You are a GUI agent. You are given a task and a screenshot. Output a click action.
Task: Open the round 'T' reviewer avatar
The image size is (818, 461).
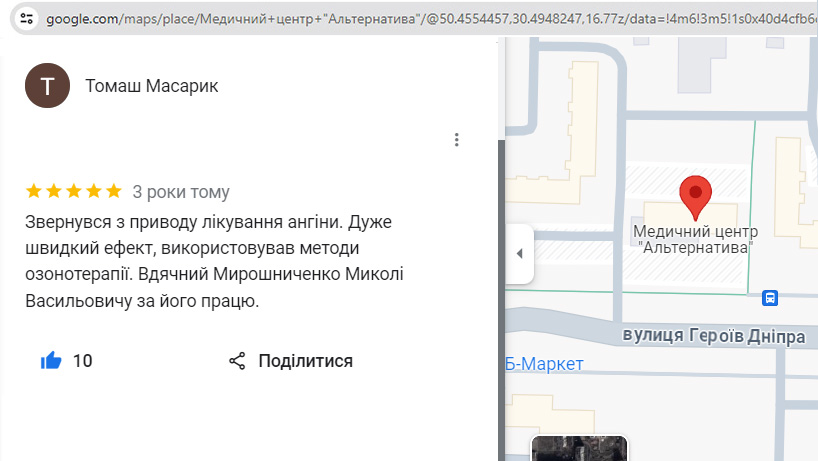pos(47,85)
